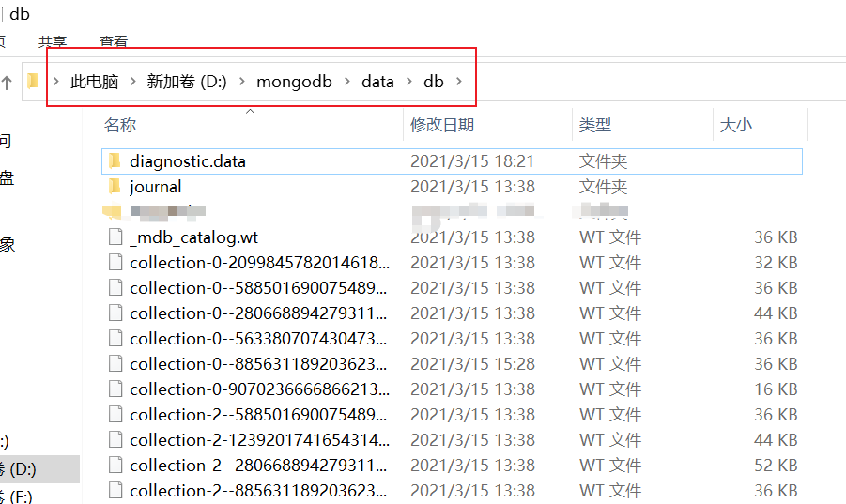Viewport: 846px width, 504px height.
Task: Expand the chevron after mongodb breadcrumb
Action: 346,82
